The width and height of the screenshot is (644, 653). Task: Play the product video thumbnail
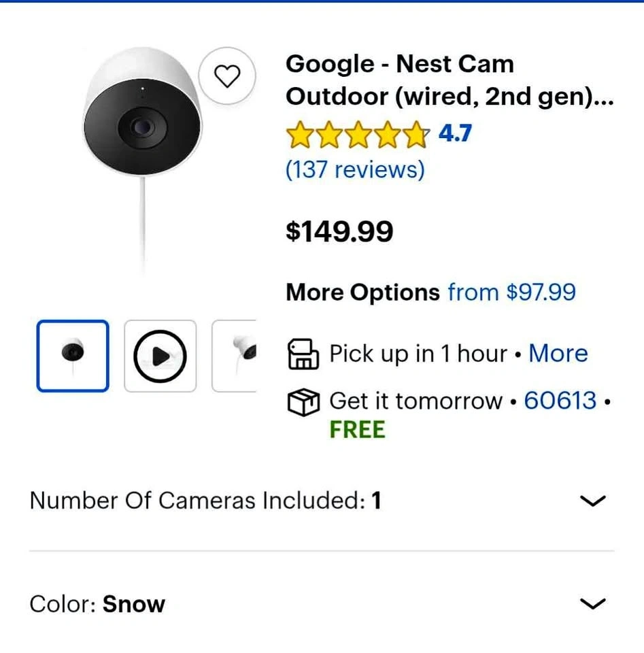(x=160, y=356)
